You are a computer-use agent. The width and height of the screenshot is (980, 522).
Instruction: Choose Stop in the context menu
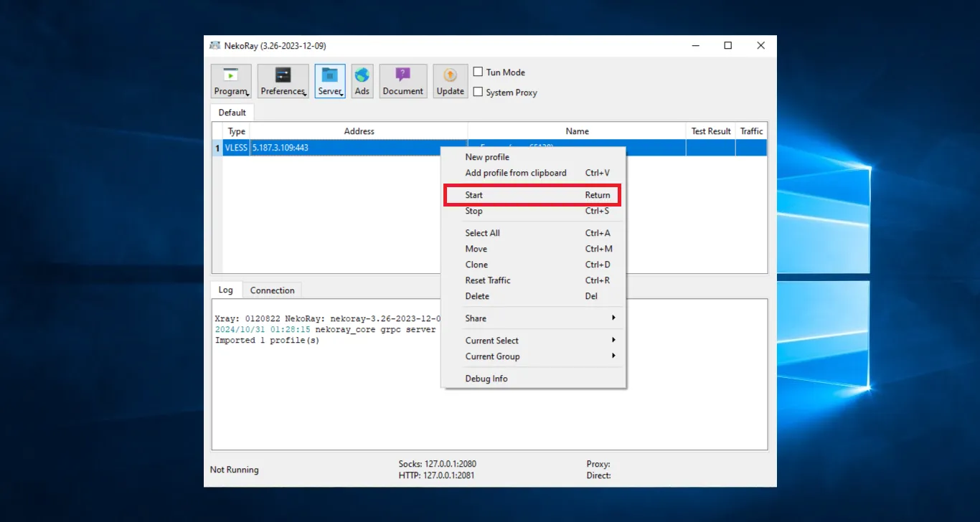point(534,211)
